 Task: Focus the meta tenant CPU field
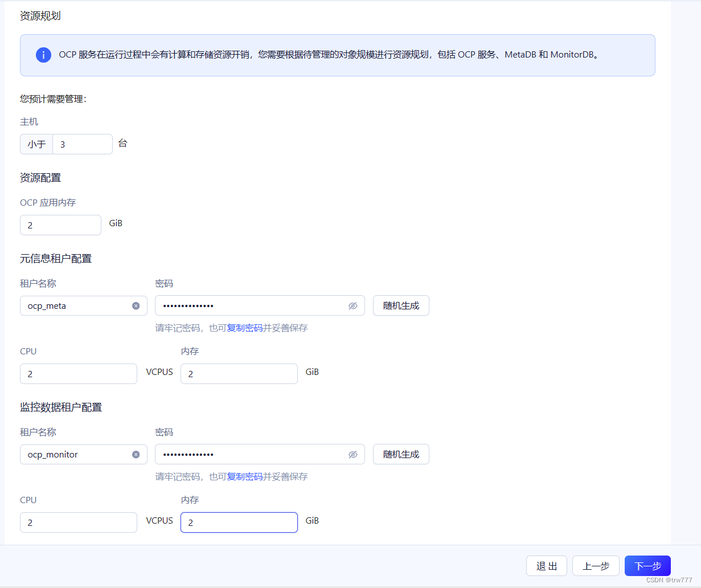79,374
